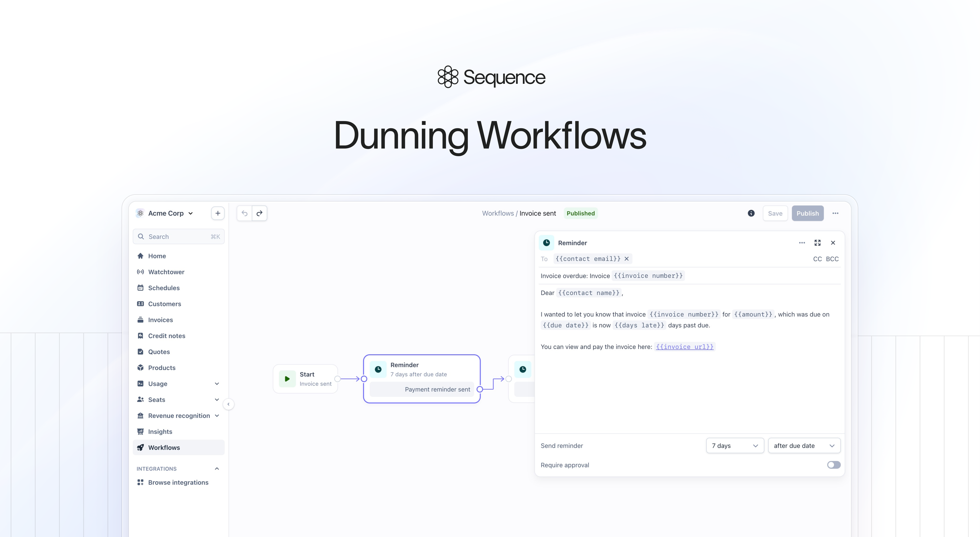Click the Published status badge

[581, 213]
